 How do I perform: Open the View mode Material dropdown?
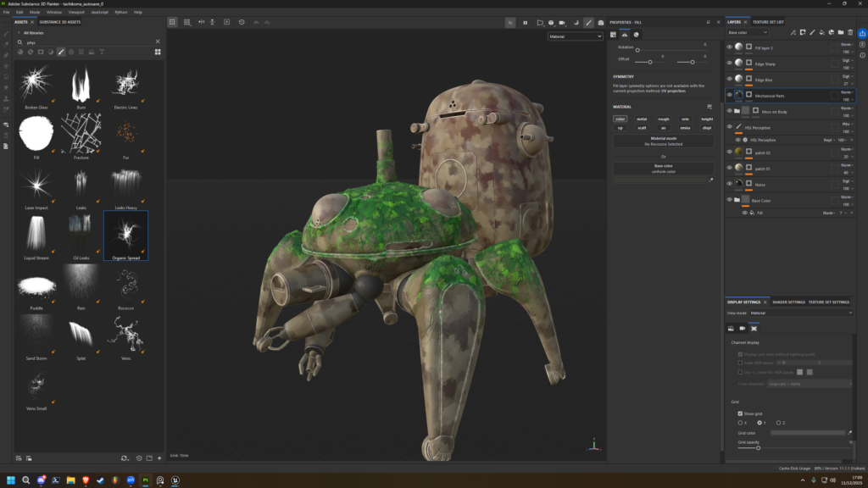[x=801, y=313]
